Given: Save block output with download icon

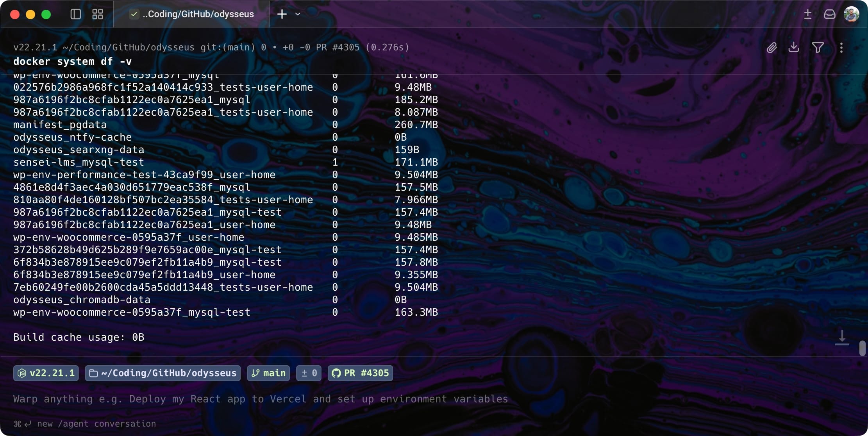Looking at the screenshot, I should point(794,48).
